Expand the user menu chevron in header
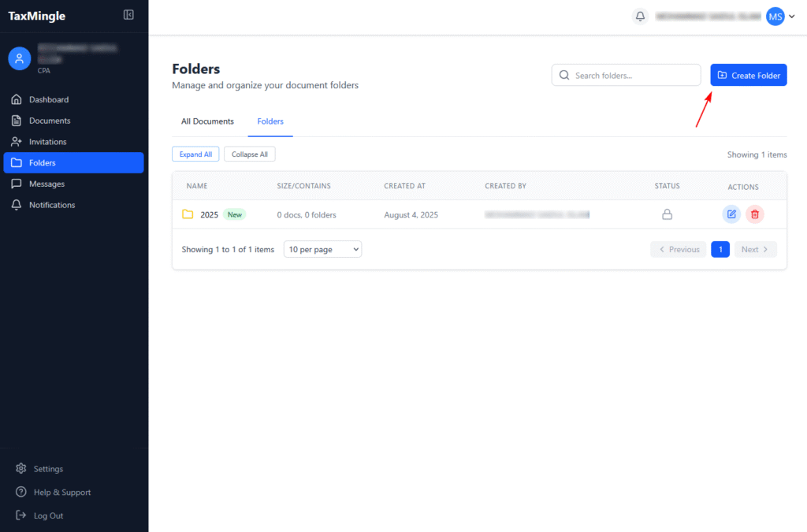The width and height of the screenshot is (807, 532). (791, 17)
